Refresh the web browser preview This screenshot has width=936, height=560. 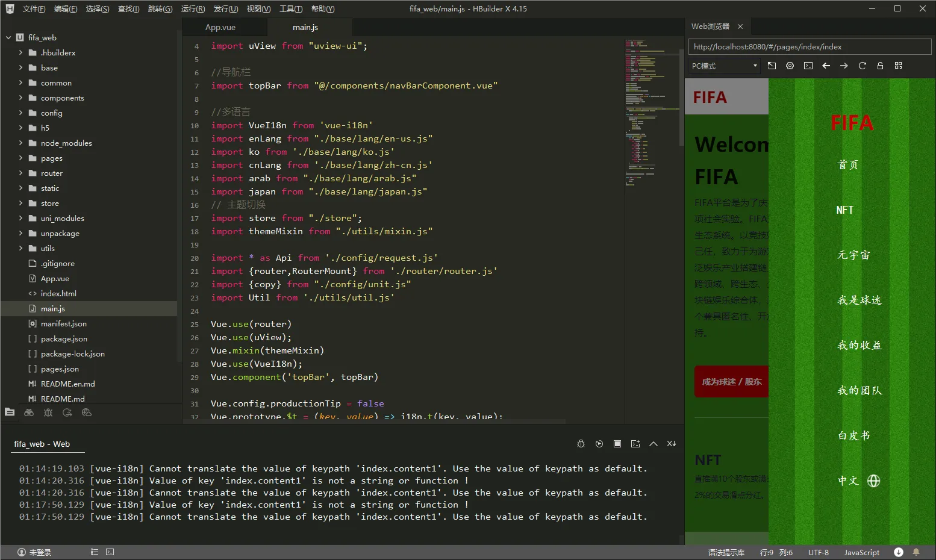coord(862,66)
